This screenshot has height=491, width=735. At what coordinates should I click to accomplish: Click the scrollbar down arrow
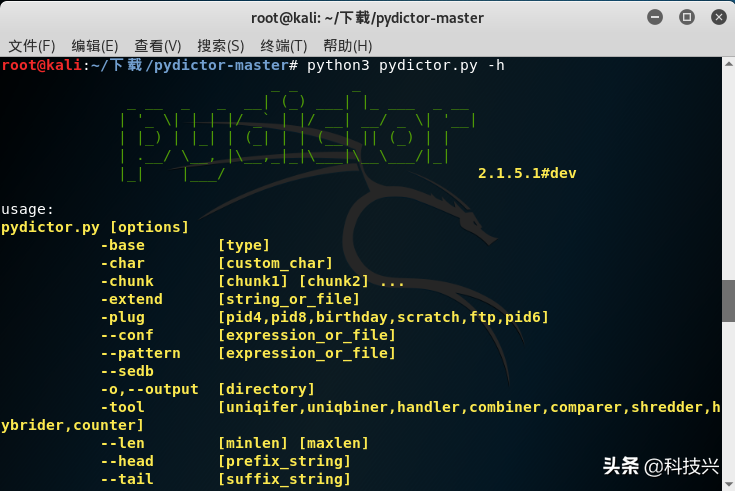pyautogui.click(x=728, y=484)
